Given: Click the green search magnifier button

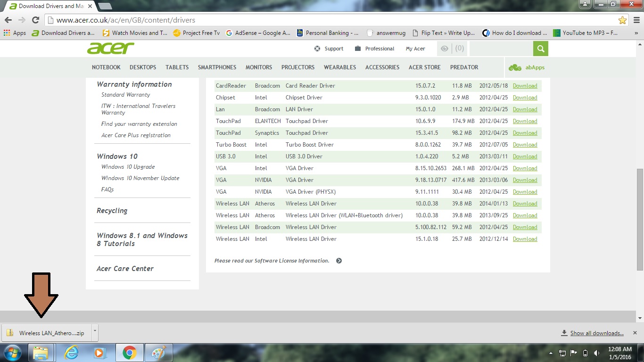Looking at the screenshot, I should pyautogui.click(x=541, y=48).
